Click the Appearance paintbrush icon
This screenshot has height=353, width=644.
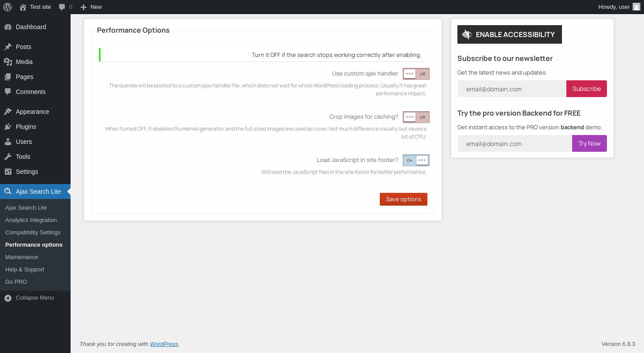coord(8,112)
